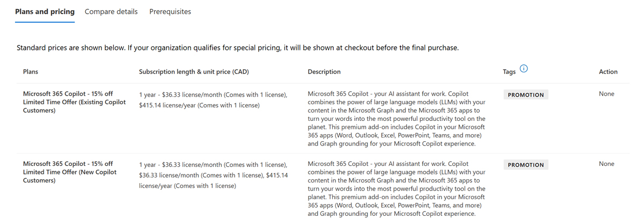Click the info icon beside Tags
This screenshot has width=644, height=218.
click(524, 68)
